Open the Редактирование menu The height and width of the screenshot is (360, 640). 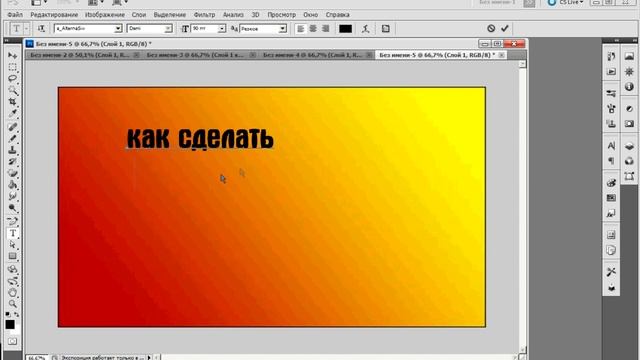(54, 15)
